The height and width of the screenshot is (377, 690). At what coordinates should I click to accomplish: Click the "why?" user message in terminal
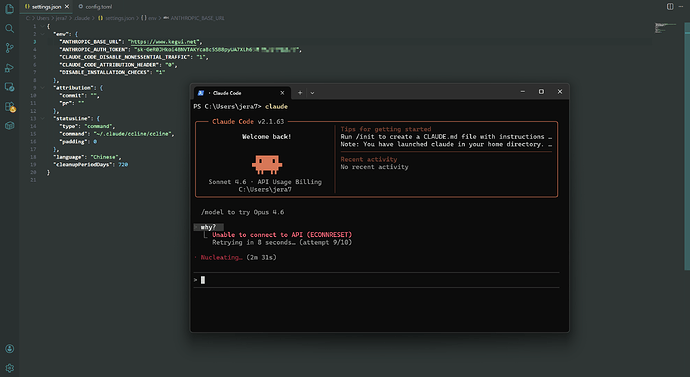pos(208,227)
